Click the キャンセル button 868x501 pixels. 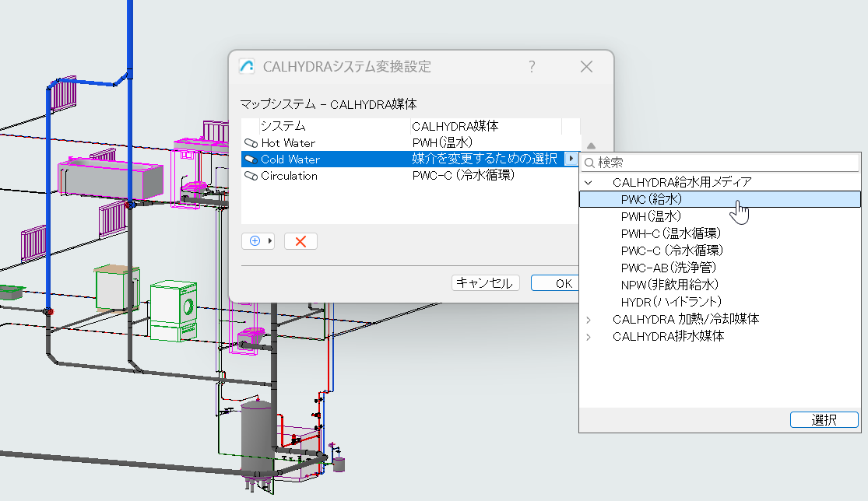coord(486,283)
